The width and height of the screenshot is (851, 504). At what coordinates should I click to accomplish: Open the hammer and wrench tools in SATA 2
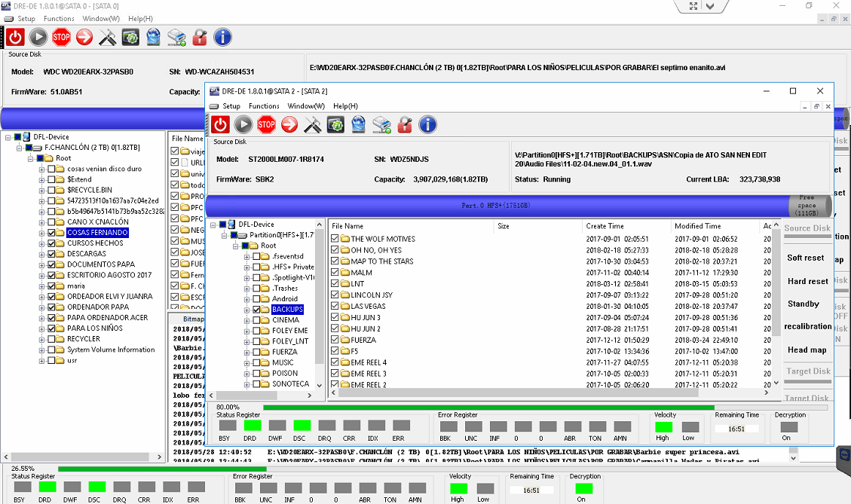coord(313,125)
